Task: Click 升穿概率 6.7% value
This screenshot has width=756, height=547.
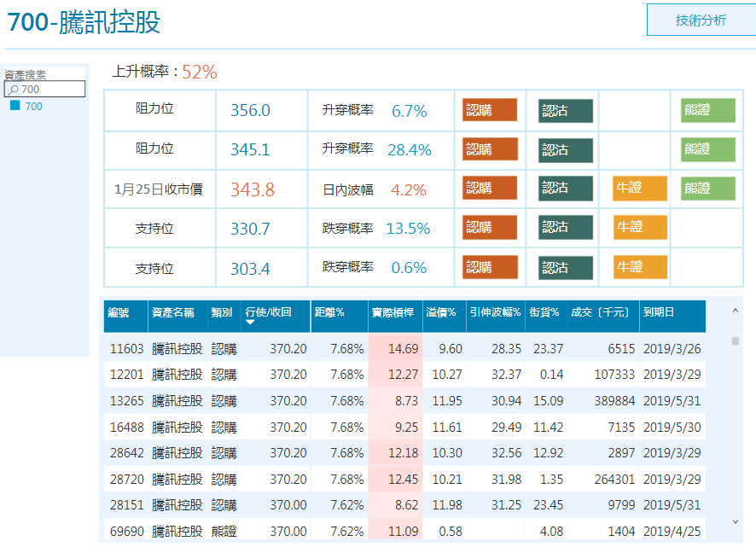Action: coord(410,112)
